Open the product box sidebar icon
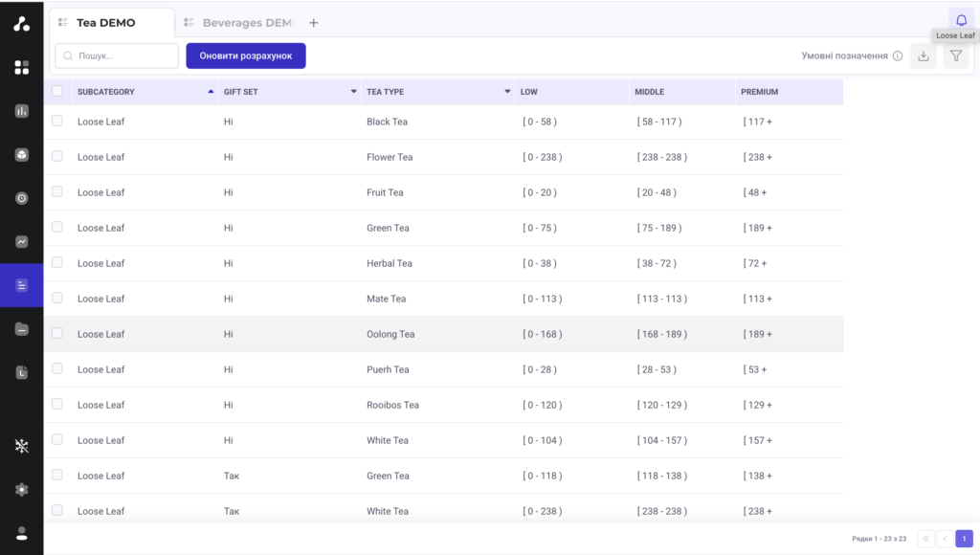This screenshot has width=980, height=555. 22,155
